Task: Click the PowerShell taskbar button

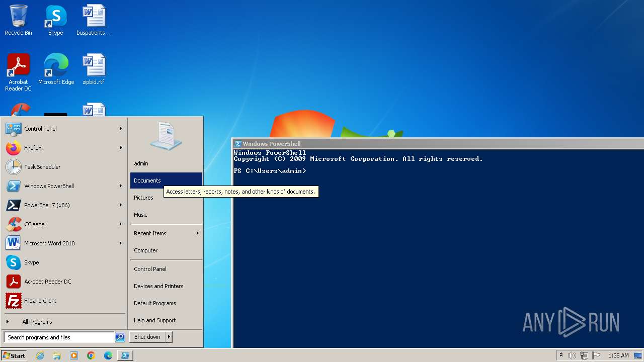Action: (125, 355)
